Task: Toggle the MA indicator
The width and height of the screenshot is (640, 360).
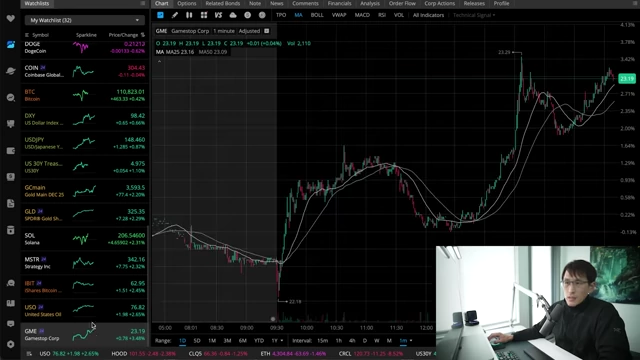Action: 298,15
